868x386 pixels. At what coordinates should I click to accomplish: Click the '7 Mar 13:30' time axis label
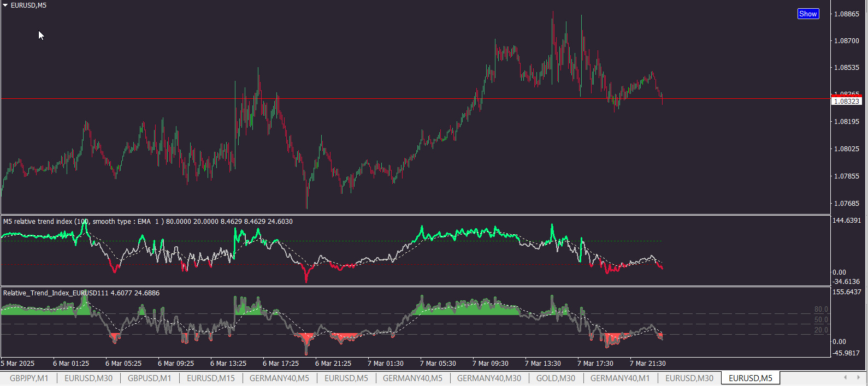[x=543, y=364]
